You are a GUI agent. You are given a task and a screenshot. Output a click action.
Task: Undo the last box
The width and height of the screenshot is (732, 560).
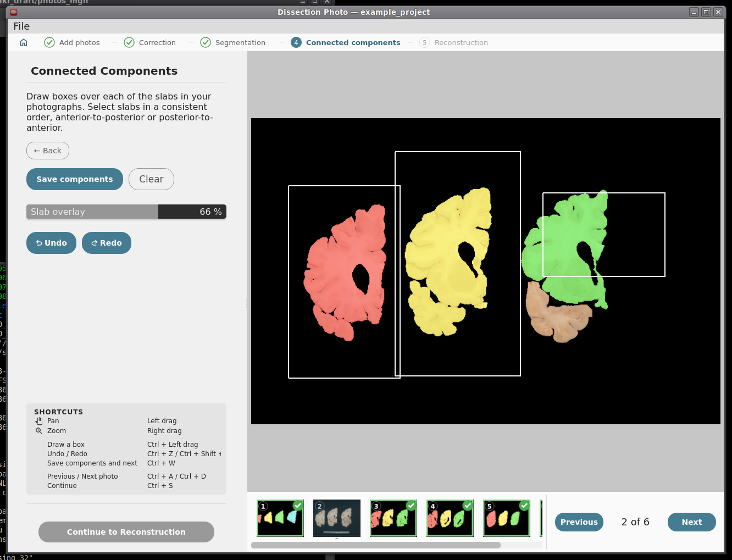(51, 243)
